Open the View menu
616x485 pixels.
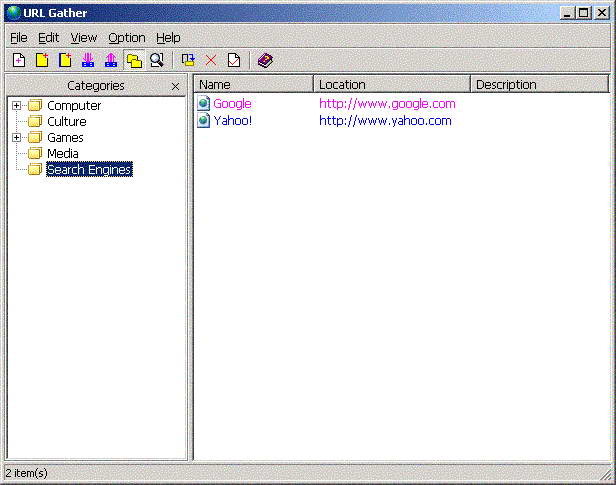point(84,37)
